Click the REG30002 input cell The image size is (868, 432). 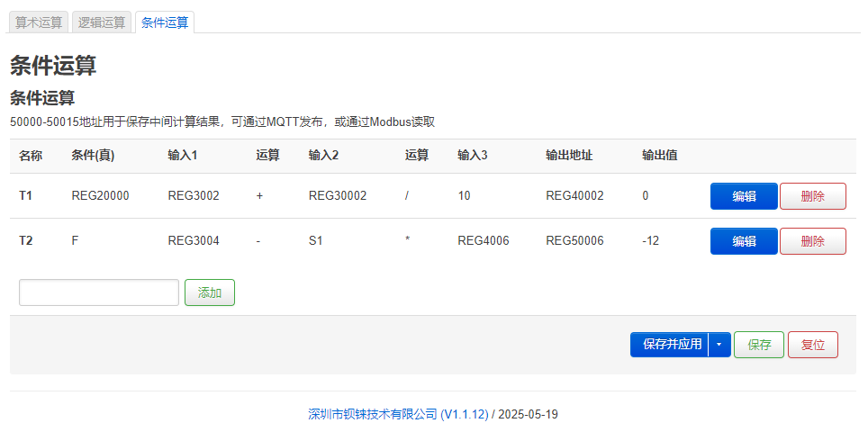click(x=338, y=196)
